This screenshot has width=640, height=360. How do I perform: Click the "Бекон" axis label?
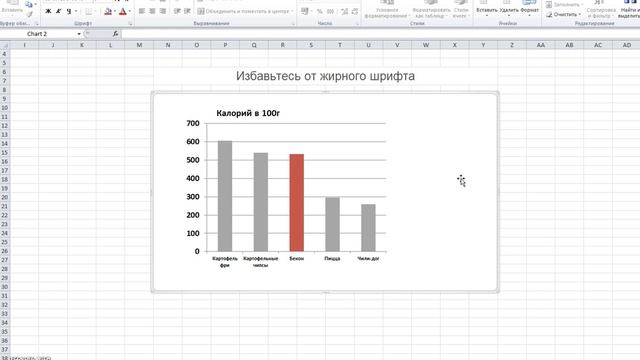coord(297,258)
